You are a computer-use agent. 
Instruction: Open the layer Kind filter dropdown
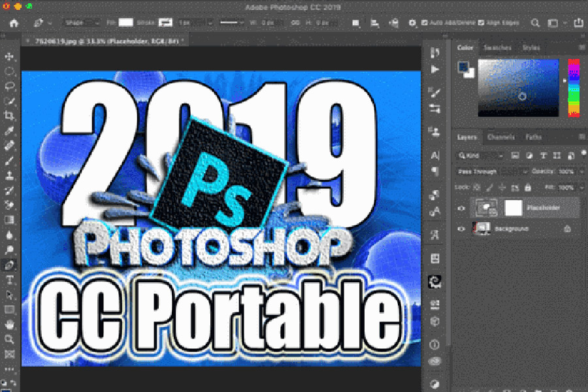coord(481,155)
